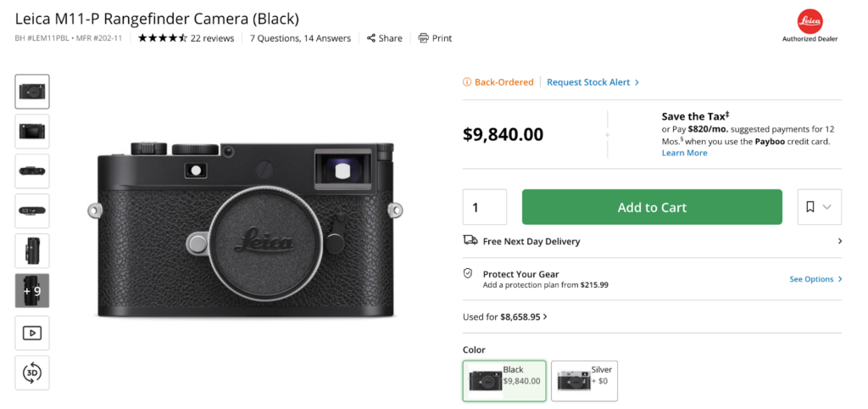Viewport: 868px width, 409px height.
Task: Open the 3D rotation view
Action: pyautogui.click(x=32, y=373)
